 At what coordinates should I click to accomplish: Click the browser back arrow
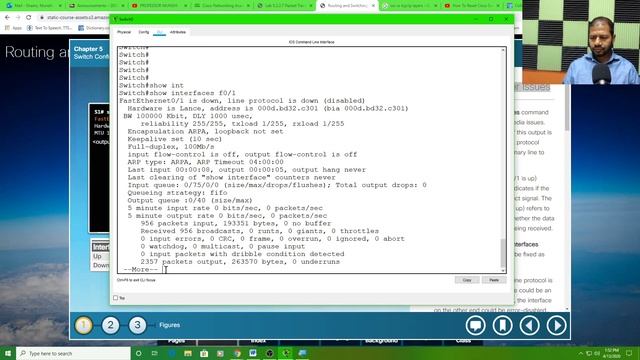tap(7, 18)
